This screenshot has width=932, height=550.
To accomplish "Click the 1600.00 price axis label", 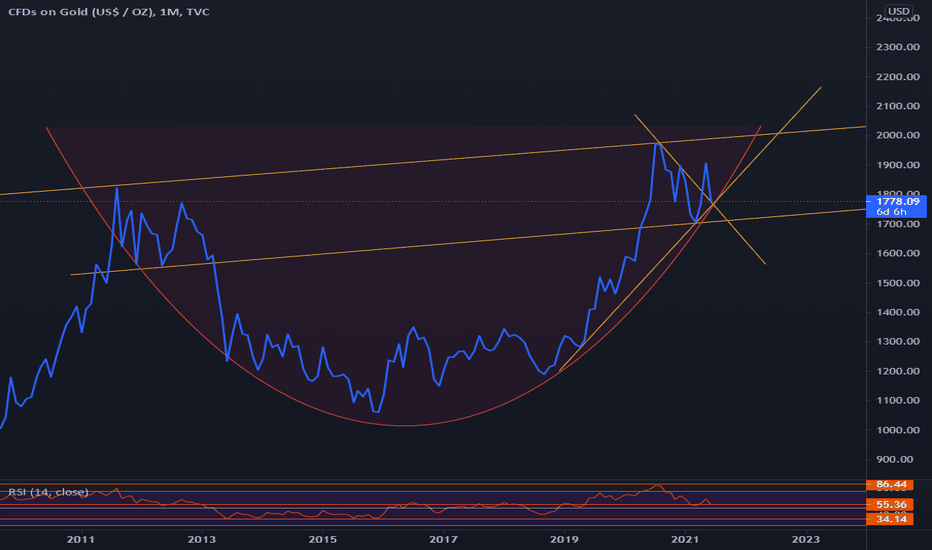I will [x=898, y=253].
